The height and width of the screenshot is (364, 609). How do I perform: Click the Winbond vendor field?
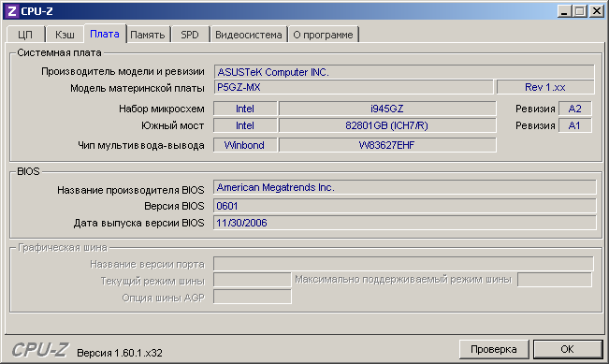245,145
